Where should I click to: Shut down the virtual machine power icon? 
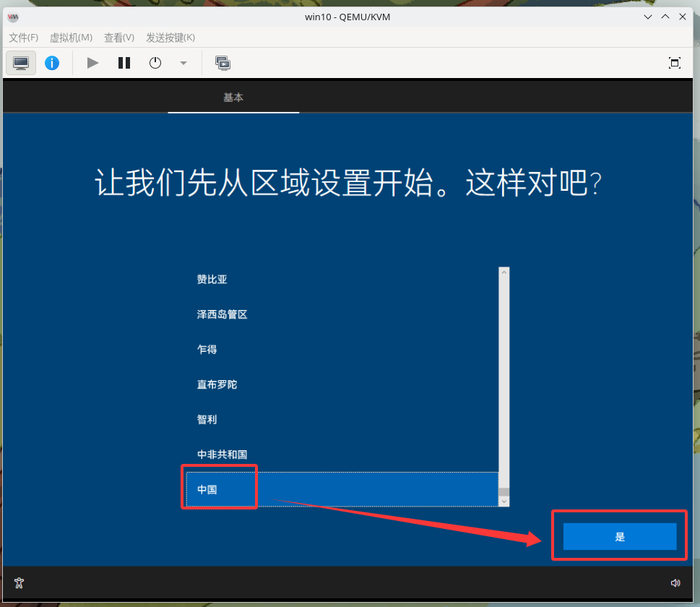[155, 63]
